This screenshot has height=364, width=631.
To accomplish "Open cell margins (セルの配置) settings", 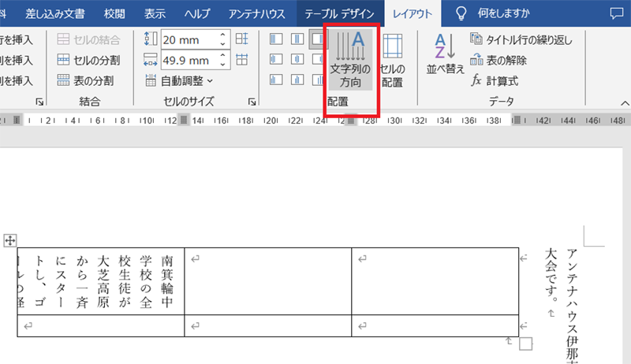I will click(x=392, y=59).
